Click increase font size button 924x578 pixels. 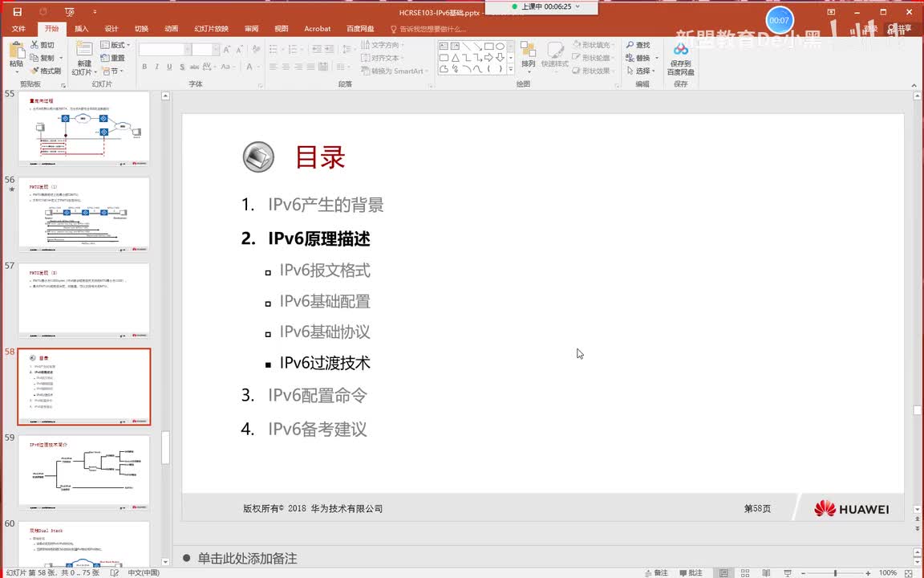click(227, 50)
